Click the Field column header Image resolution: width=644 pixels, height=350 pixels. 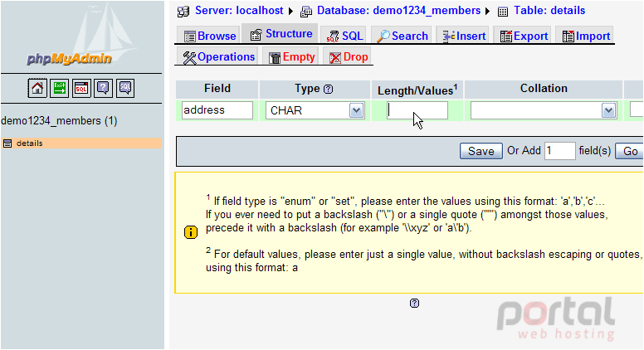tap(217, 88)
